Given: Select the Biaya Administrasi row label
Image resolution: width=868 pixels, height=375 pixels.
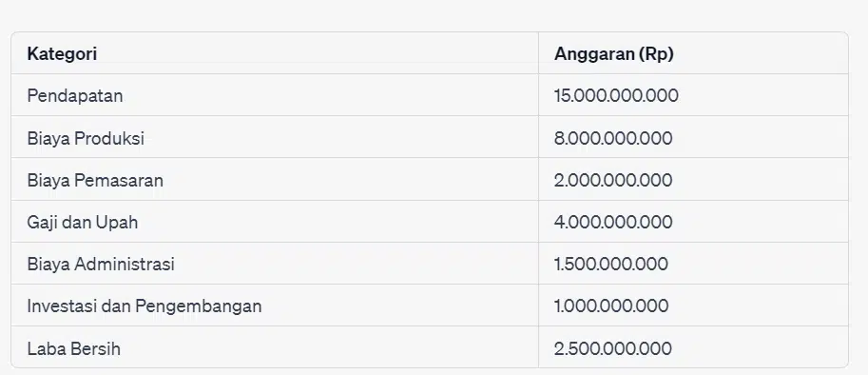Looking at the screenshot, I should point(101,265).
